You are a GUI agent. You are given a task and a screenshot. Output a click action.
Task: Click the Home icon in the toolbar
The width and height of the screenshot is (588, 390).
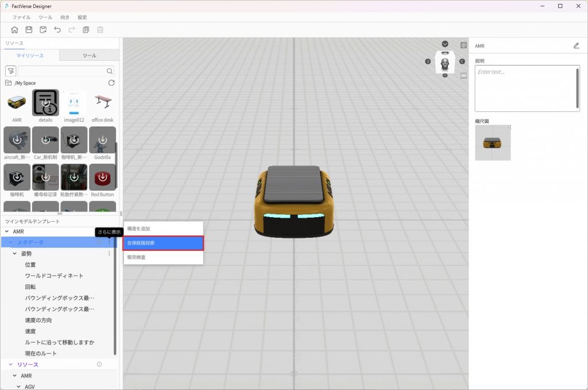pyautogui.click(x=14, y=30)
